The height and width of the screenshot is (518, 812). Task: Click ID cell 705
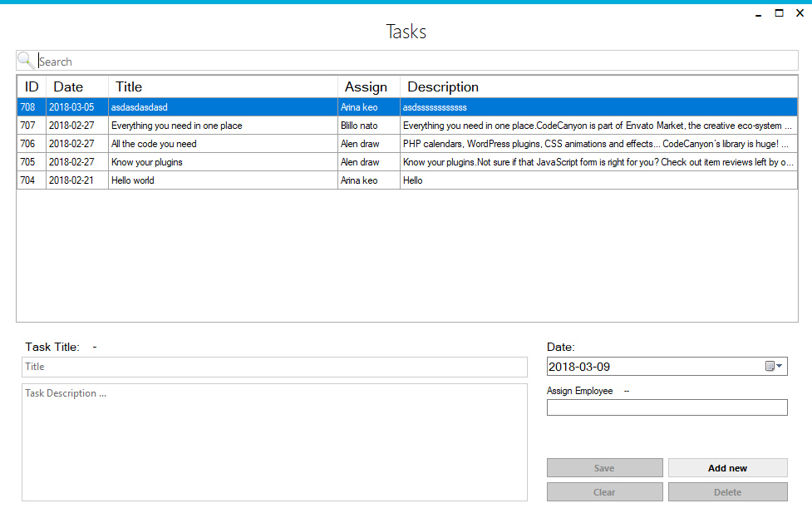[32, 162]
